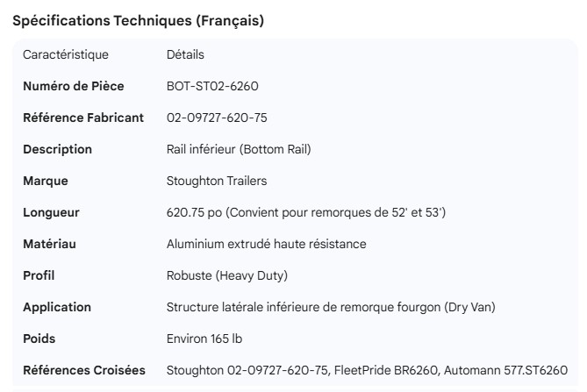Select the "Références Croisées" row label
Image resolution: width=587 pixels, height=392 pixels.
83,370
